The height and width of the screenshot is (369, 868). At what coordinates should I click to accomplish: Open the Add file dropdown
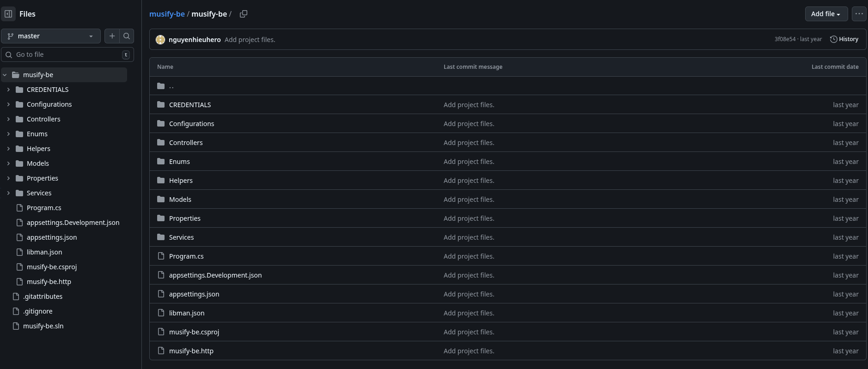point(826,14)
